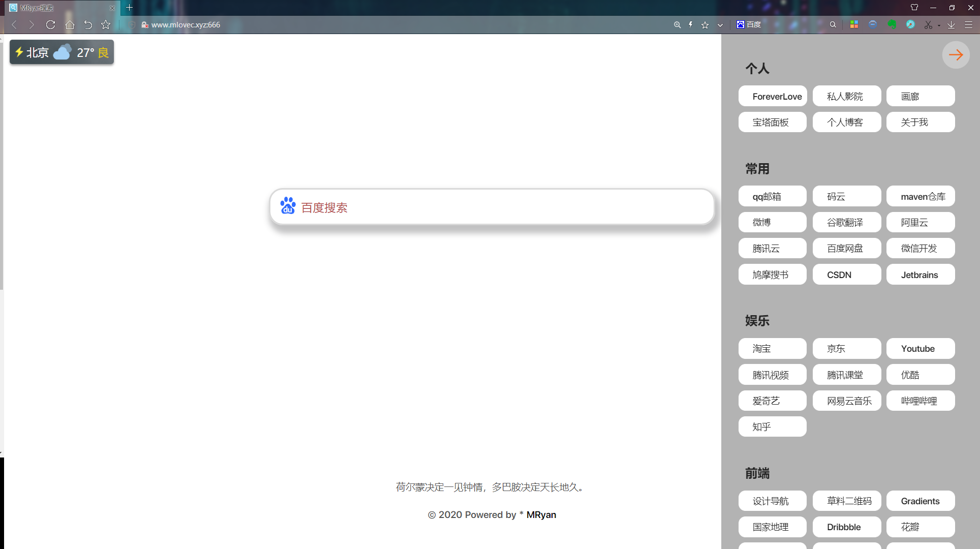
Task: Click the Baidu paw search engine icon
Action: click(x=288, y=206)
